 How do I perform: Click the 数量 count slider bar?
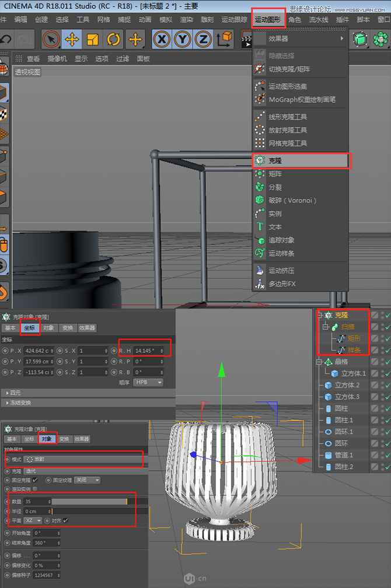tap(89, 502)
